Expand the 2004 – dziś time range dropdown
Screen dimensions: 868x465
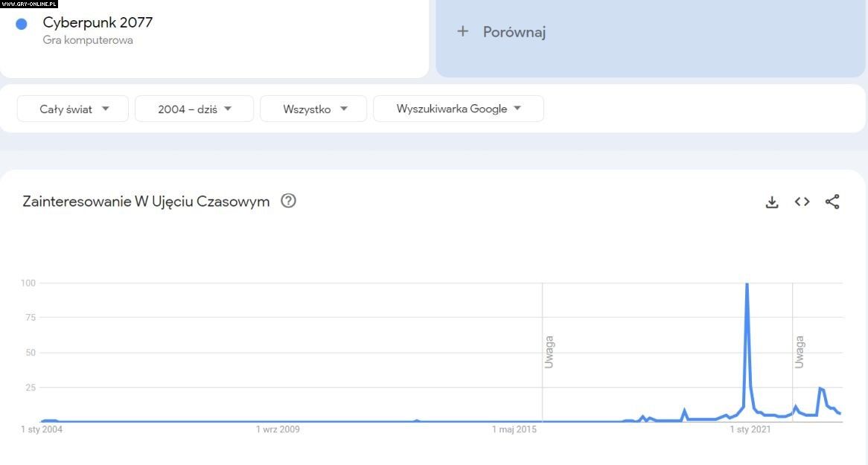pos(194,109)
